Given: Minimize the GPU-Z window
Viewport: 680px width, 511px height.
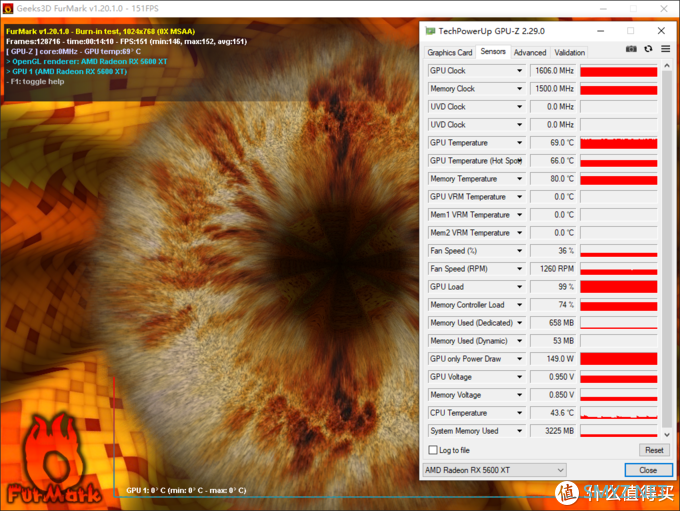Looking at the screenshot, I should pyautogui.click(x=601, y=31).
